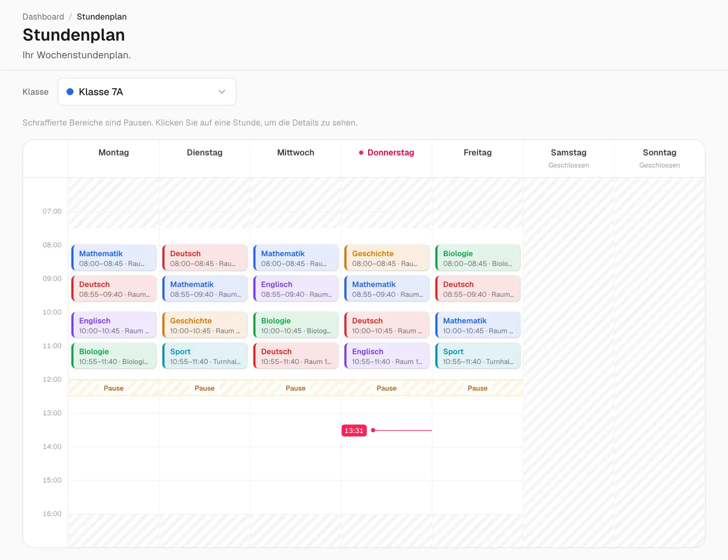
Task: Select Donnerstag's Mathematik lesson at 08:55
Action: coord(387,288)
